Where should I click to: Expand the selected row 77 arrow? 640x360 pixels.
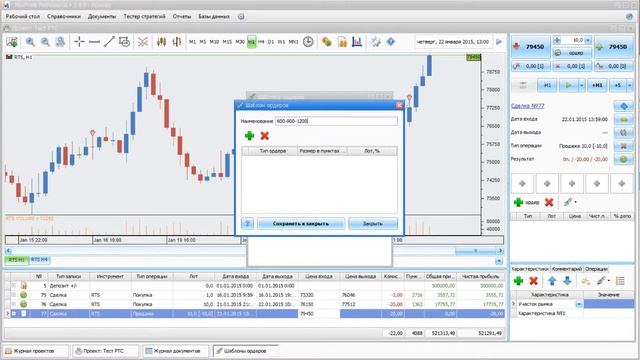(7, 313)
